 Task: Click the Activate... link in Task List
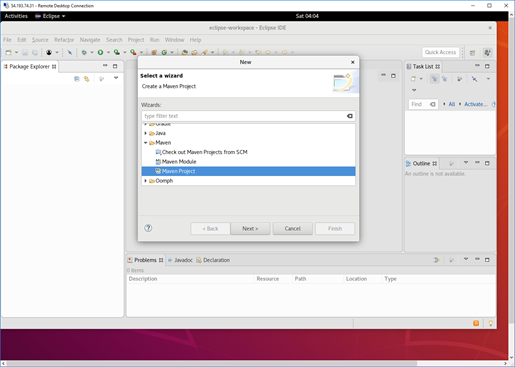(x=475, y=104)
